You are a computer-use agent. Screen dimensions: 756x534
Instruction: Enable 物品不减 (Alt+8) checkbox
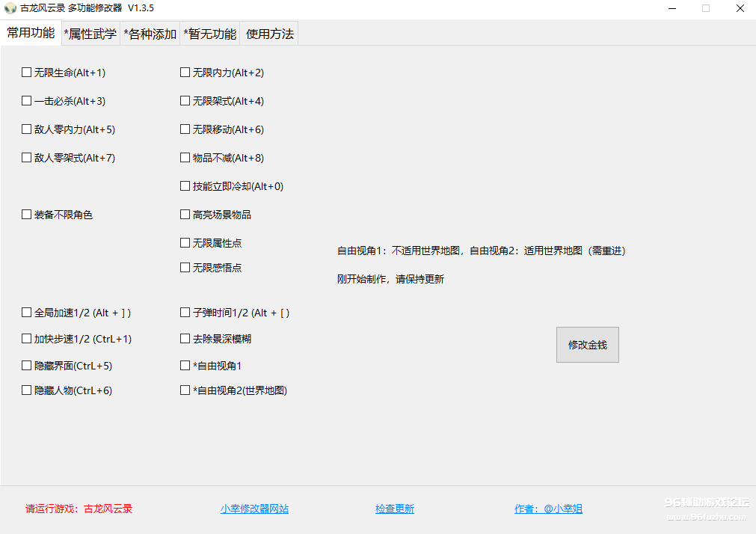185,158
